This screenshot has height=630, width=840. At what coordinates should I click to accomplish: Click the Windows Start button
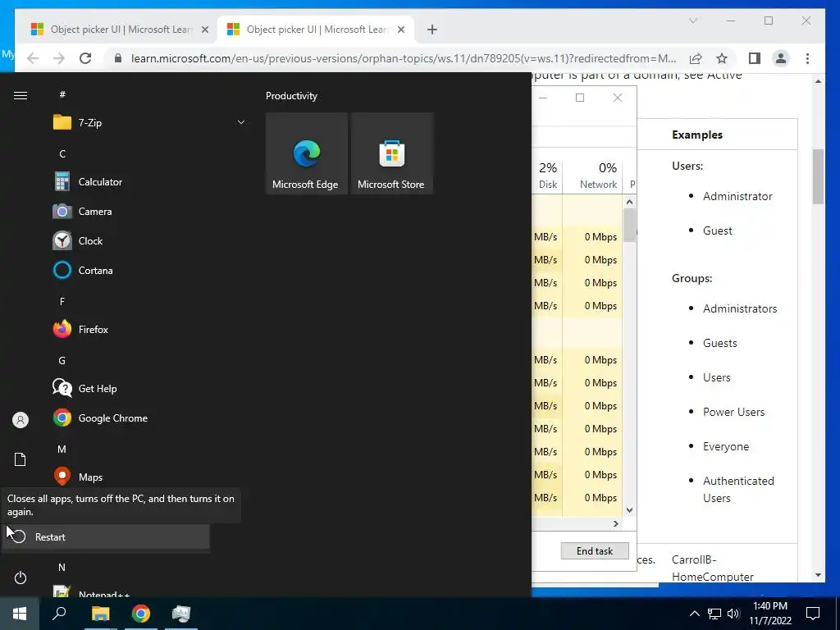coord(20,614)
